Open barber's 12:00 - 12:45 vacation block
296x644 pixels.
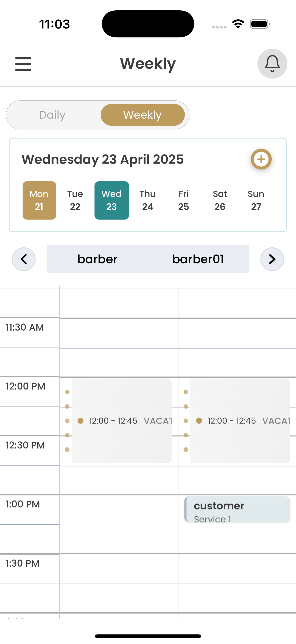click(x=121, y=421)
